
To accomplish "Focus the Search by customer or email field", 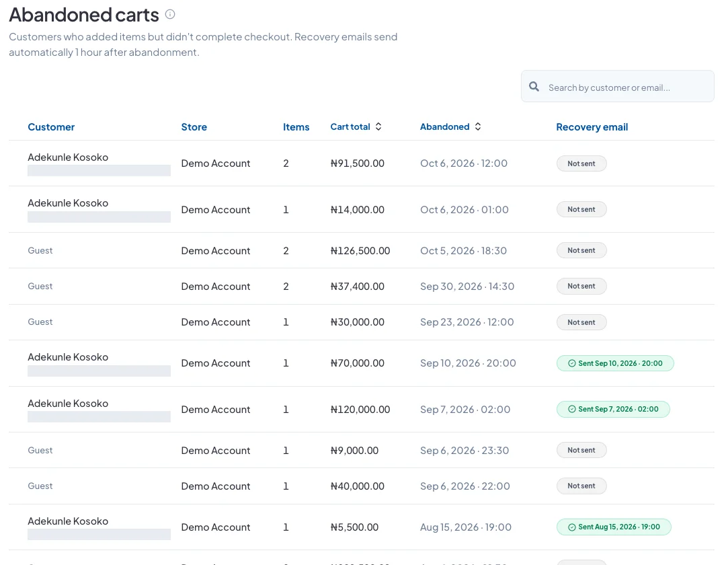I will 618,86.
